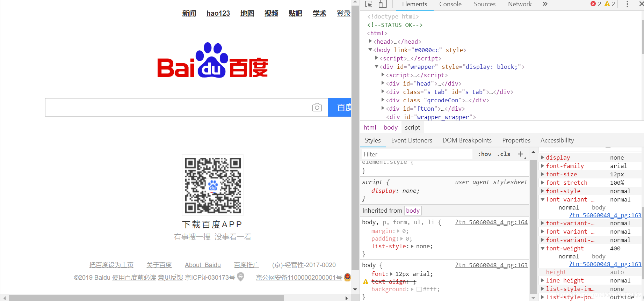
Task: Expand the margin shorthand in styles
Action: (x=399, y=231)
